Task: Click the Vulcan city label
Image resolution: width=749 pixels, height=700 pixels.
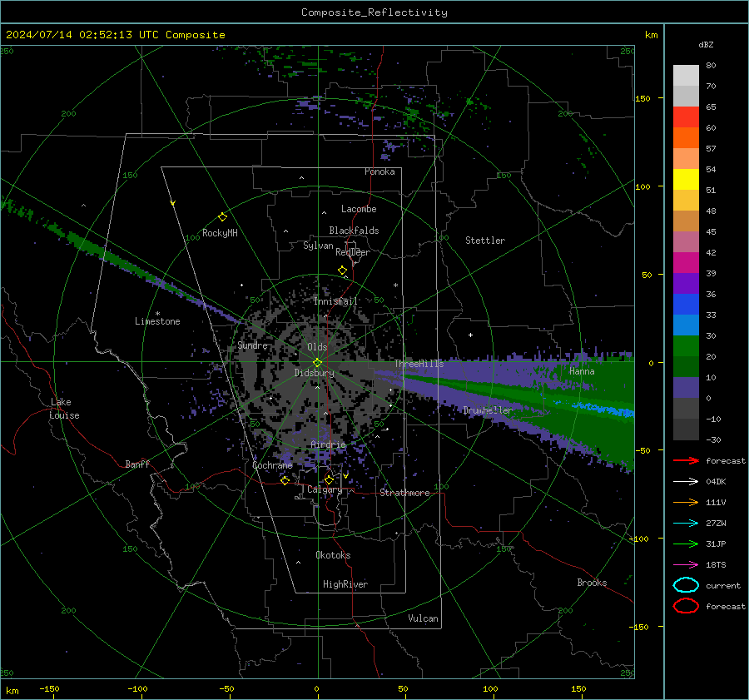Action: [x=423, y=618]
